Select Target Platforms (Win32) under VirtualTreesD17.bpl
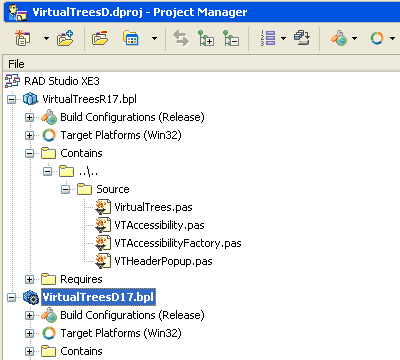The image size is (400, 360). [121, 333]
